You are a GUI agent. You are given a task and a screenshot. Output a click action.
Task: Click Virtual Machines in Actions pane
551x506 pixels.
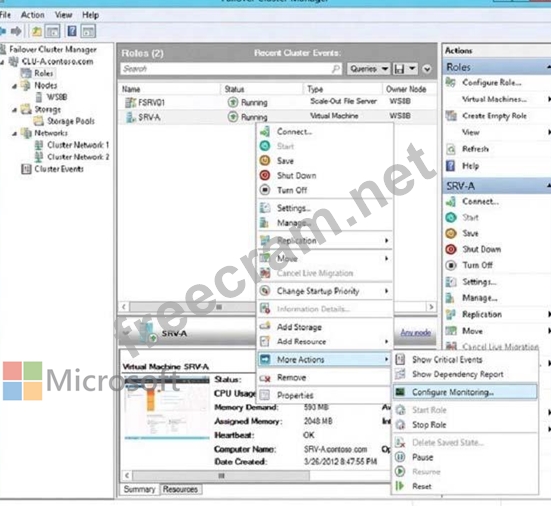(x=494, y=99)
